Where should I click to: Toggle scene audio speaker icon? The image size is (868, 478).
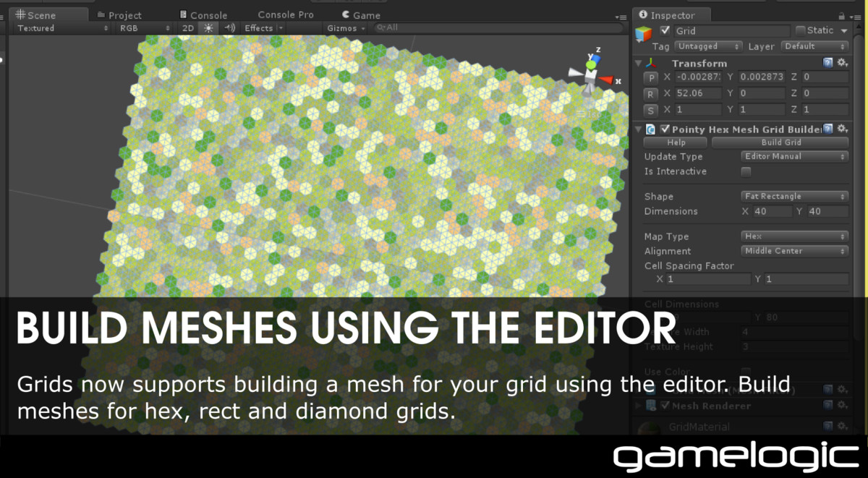tap(229, 28)
